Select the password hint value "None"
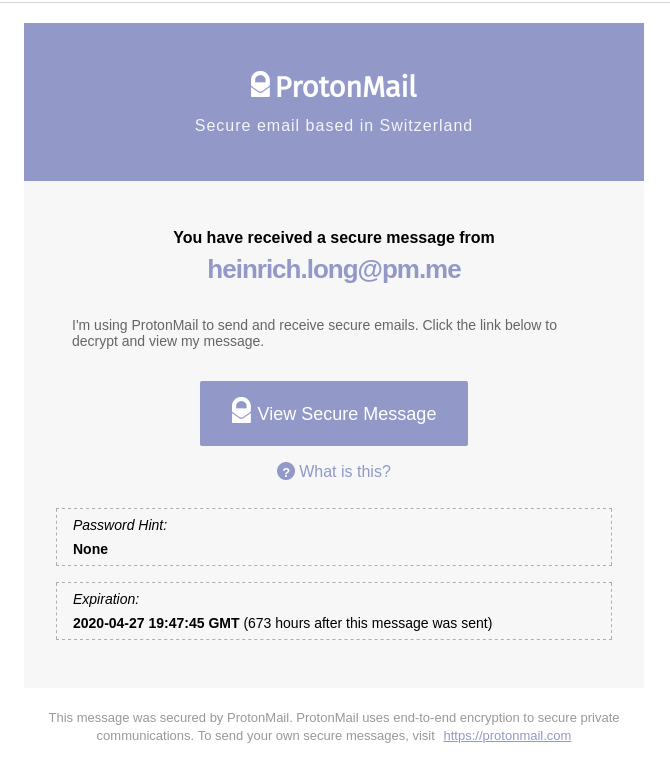 (x=90, y=549)
